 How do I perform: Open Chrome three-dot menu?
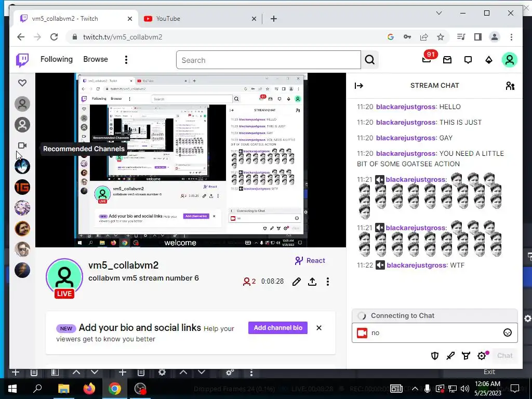(511, 37)
